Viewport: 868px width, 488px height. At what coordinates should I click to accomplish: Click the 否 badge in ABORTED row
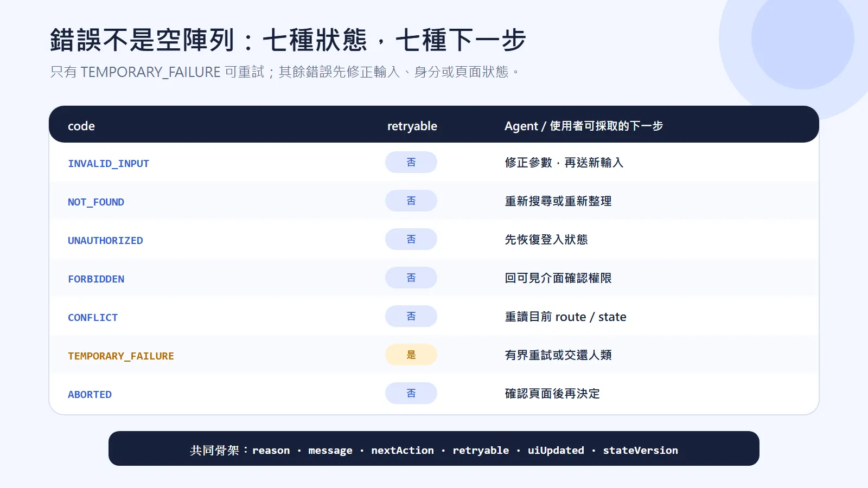click(x=411, y=393)
